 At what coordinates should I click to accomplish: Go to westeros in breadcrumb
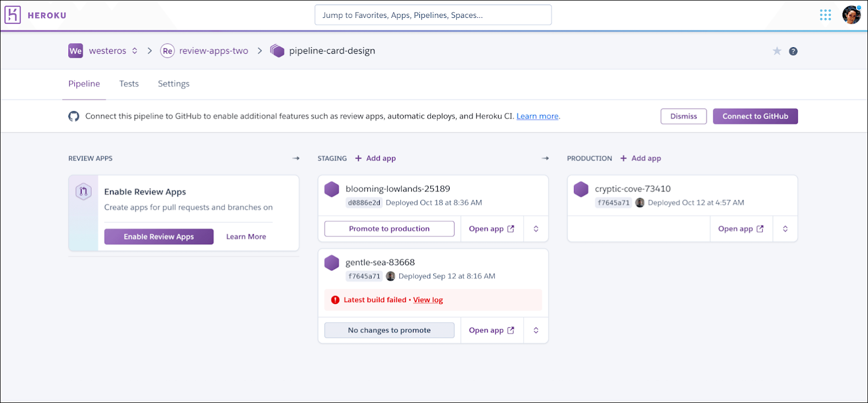coord(107,51)
